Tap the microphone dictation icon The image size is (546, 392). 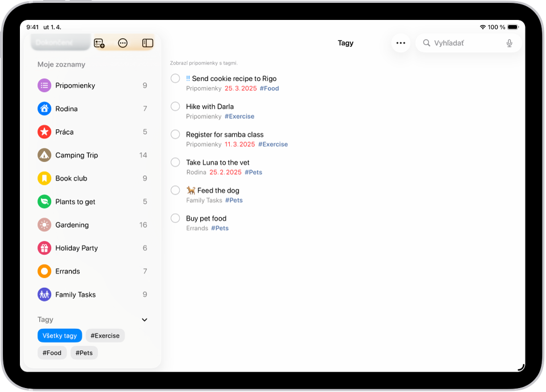click(509, 43)
